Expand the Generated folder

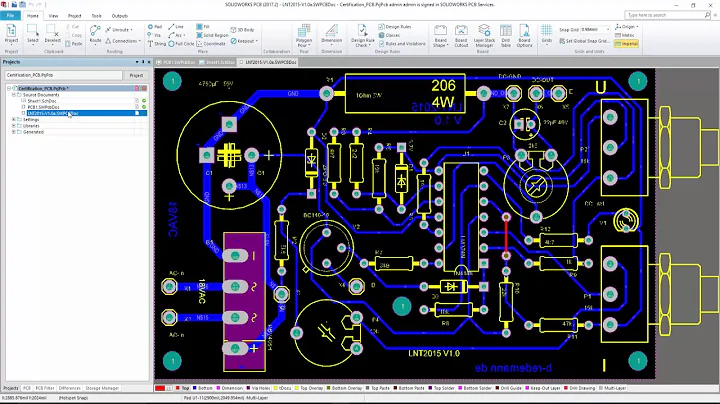[x=13, y=132]
